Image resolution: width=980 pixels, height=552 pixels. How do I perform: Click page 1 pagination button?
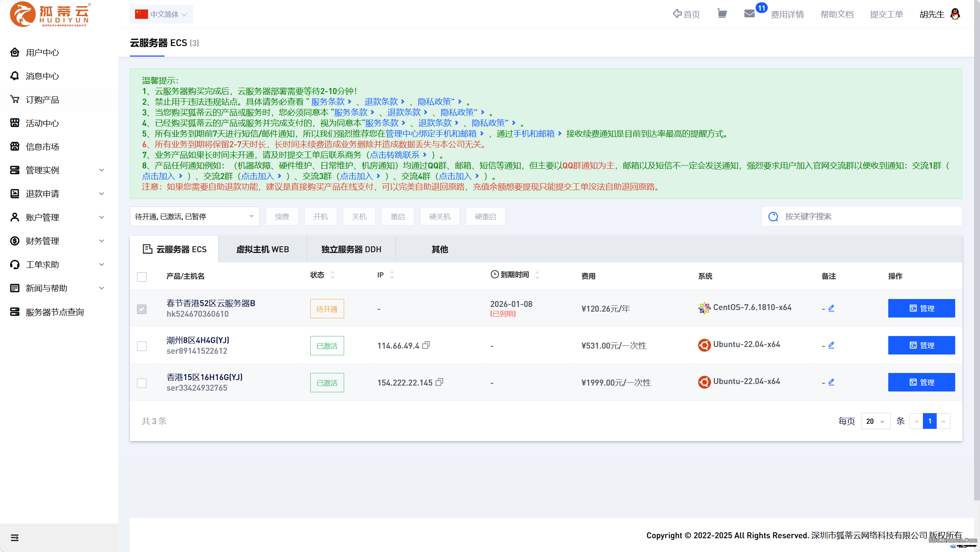(x=930, y=421)
